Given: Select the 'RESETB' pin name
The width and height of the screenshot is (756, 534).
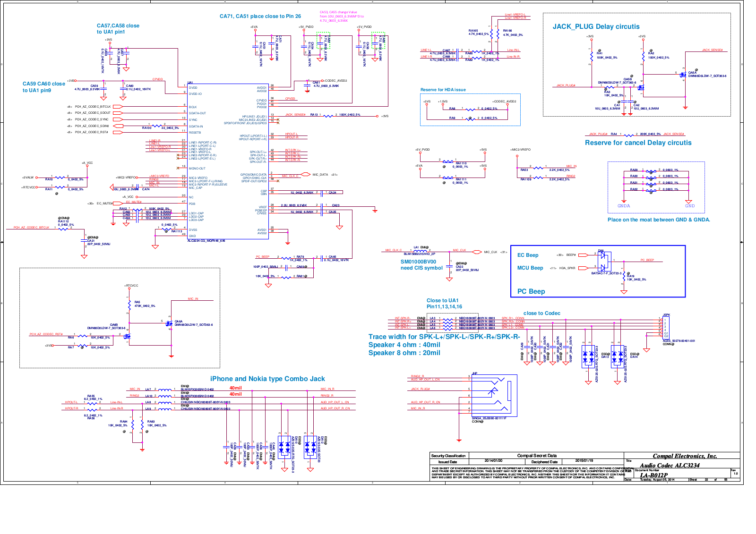Looking at the screenshot, I should pyautogui.click(x=195, y=133).
